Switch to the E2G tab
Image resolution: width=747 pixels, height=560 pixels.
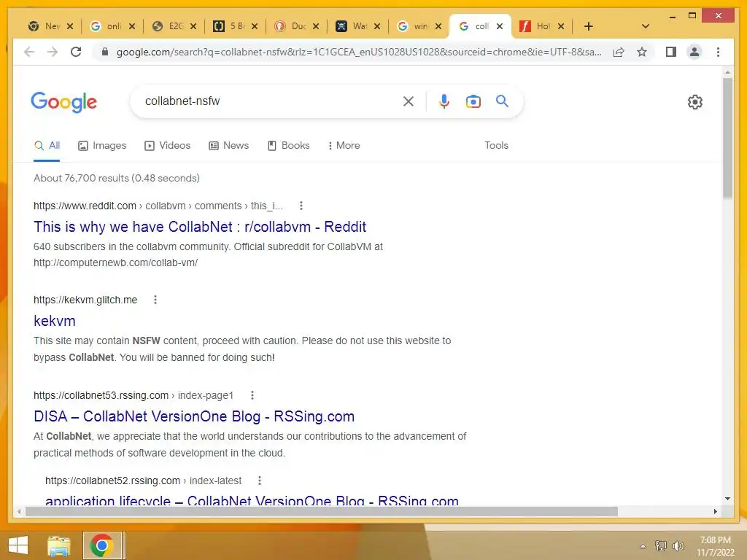pyautogui.click(x=168, y=26)
